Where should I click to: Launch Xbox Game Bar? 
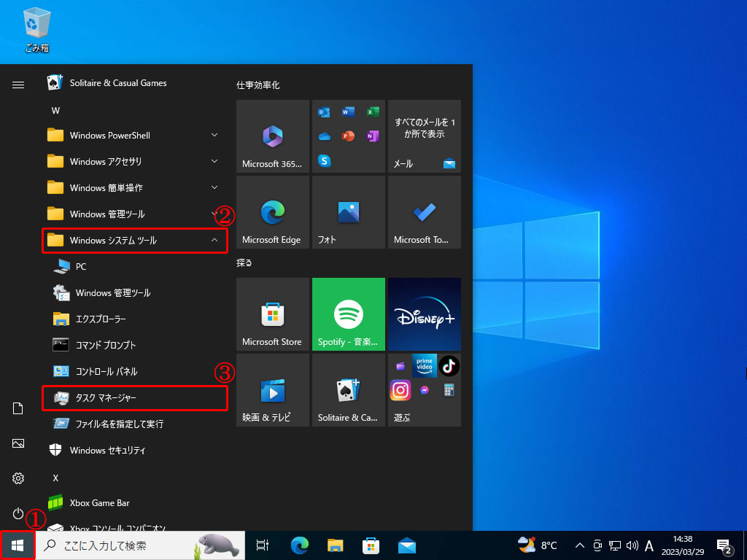point(135,503)
